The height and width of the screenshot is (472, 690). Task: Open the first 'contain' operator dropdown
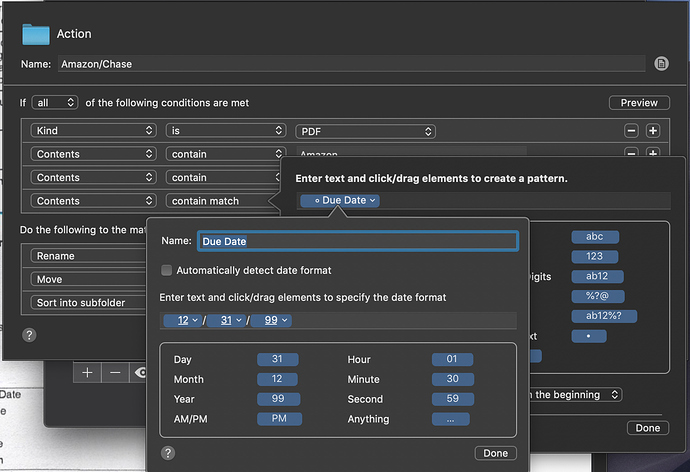coord(226,154)
